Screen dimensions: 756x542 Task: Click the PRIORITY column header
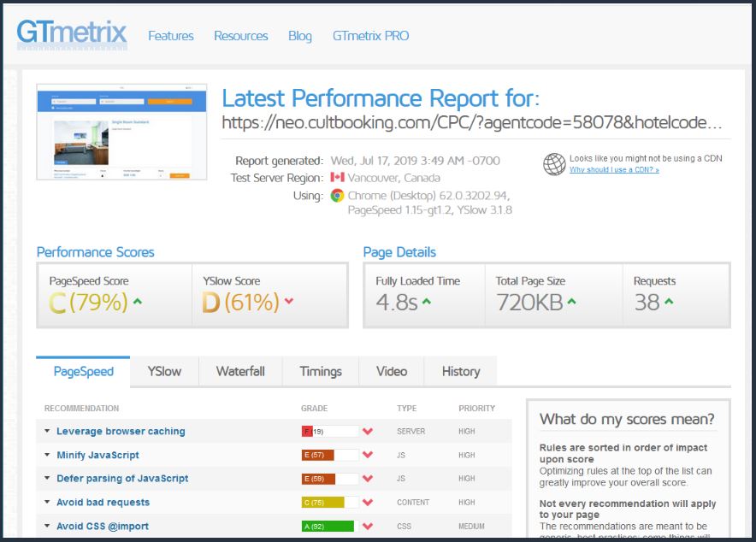tap(477, 409)
